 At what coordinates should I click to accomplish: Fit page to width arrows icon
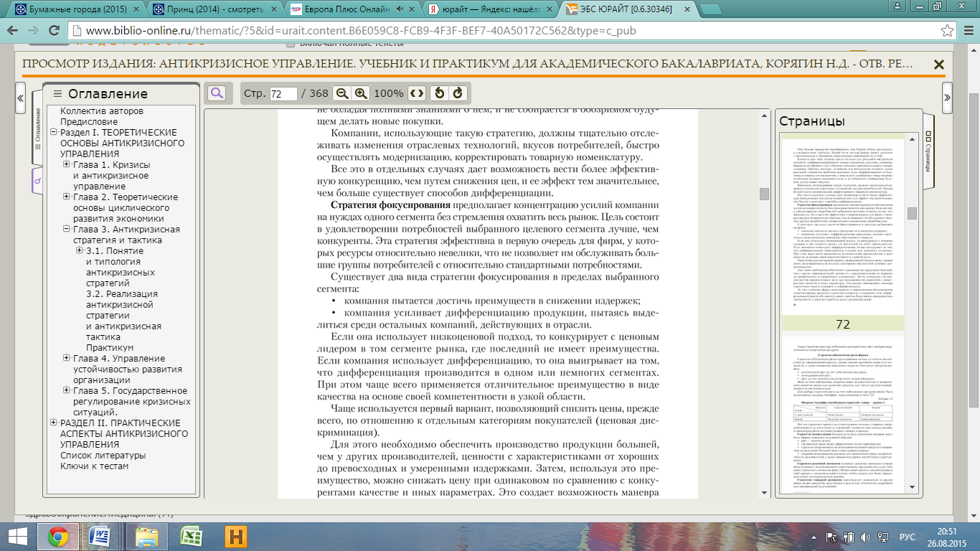417,93
